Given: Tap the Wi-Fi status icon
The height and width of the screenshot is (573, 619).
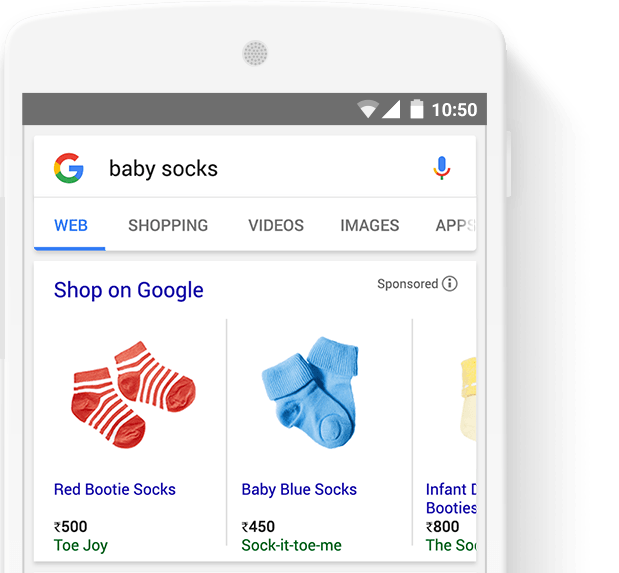Looking at the screenshot, I should (x=368, y=109).
